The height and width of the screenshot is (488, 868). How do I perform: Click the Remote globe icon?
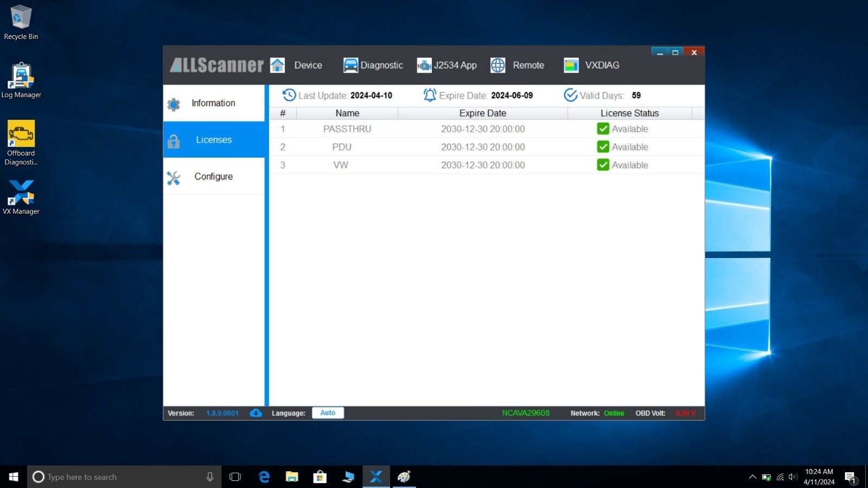pyautogui.click(x=497, y=65)
